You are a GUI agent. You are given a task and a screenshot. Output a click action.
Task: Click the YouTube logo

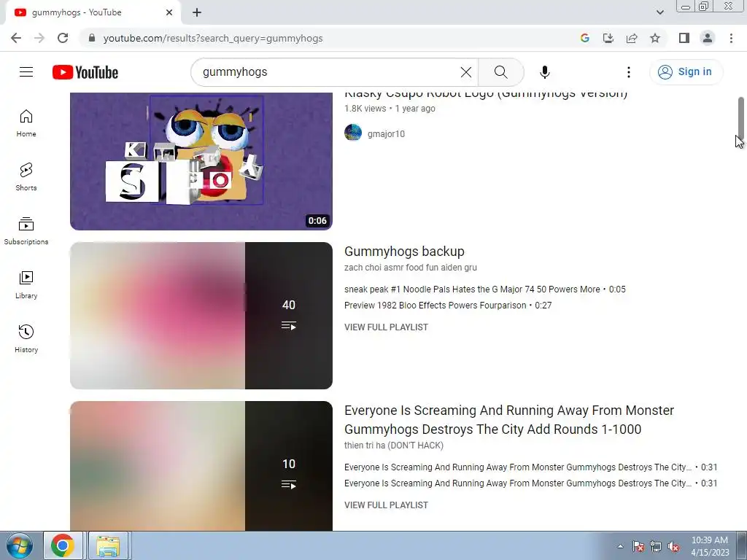coord(85,72)
